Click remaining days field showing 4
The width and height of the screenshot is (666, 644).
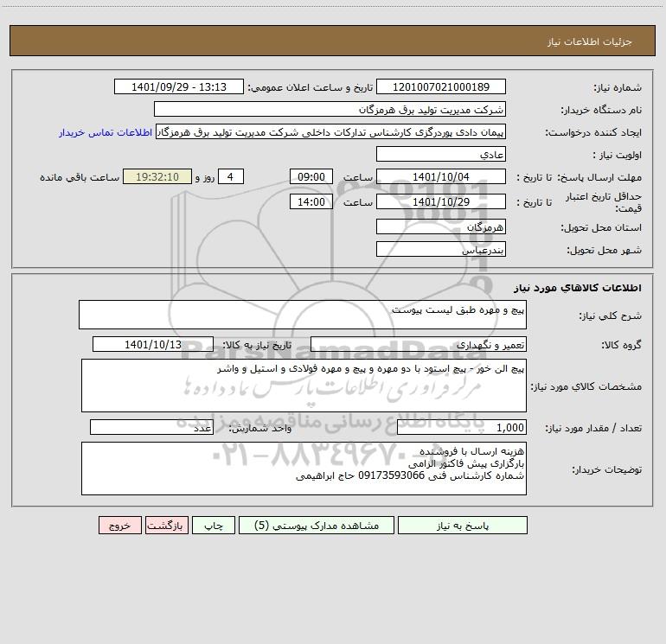coord(231,176)
